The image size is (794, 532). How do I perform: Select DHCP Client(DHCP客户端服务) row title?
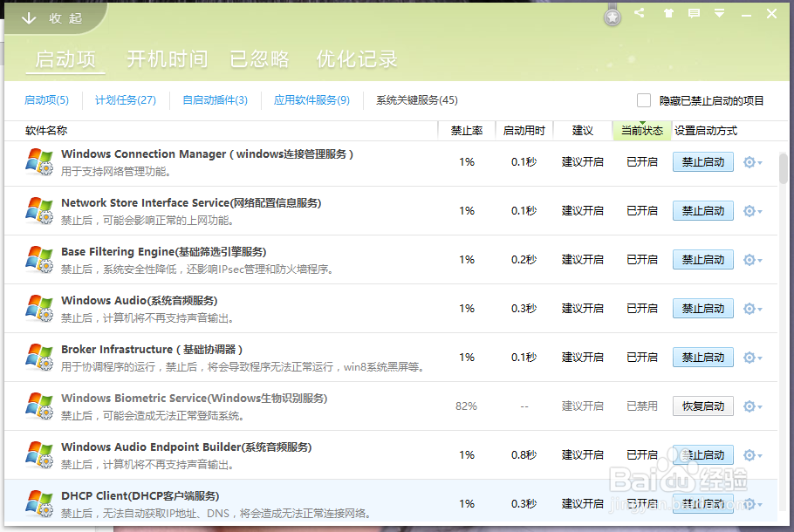(x=140, y=496)
